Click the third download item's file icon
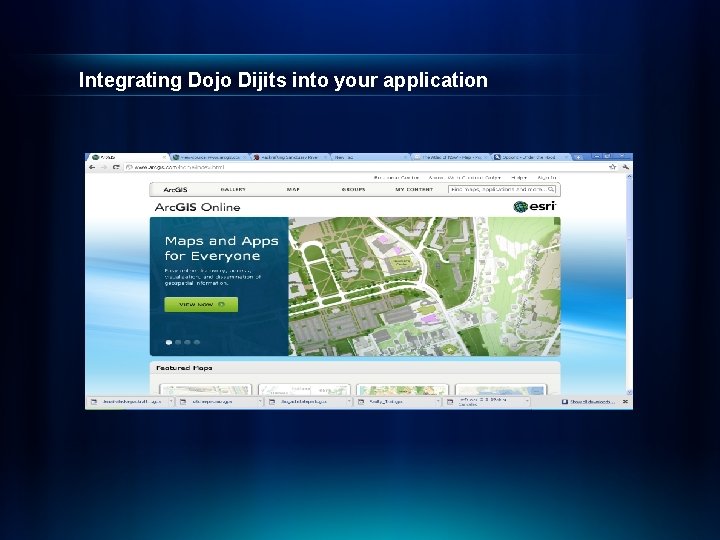Image resolution: width=720 pixels, height=540 pixels. (272, 402)
